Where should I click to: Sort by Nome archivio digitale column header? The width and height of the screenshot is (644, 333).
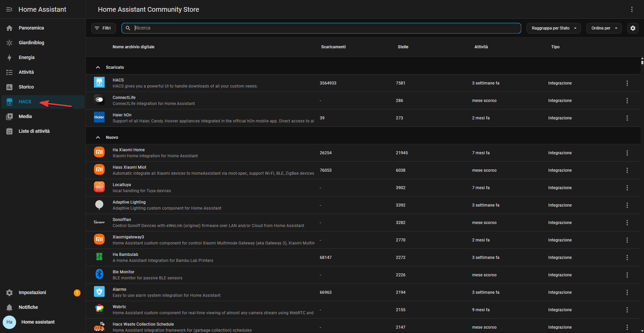(x=133, y=47)
